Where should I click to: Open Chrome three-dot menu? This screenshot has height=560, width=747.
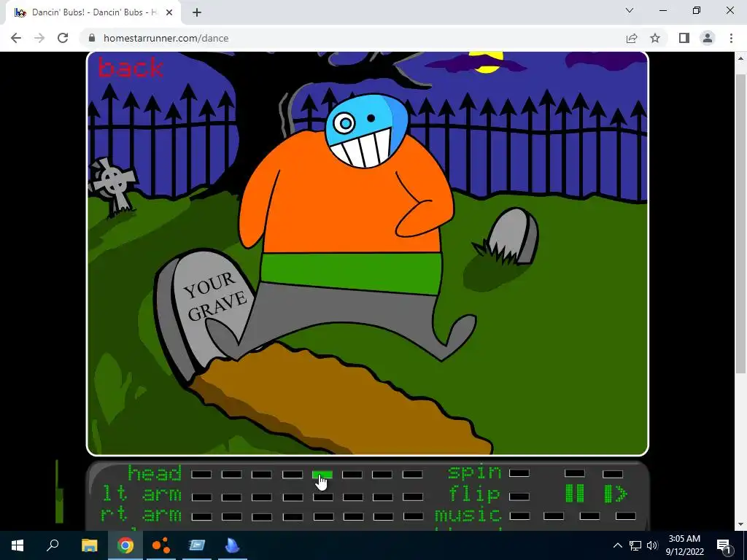click(731, 38)
